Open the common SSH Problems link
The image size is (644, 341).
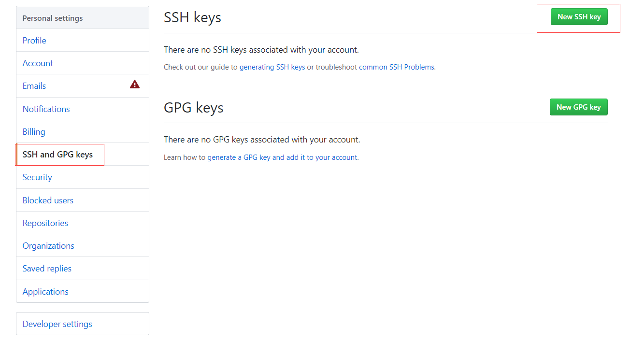[x=396, y=67]
